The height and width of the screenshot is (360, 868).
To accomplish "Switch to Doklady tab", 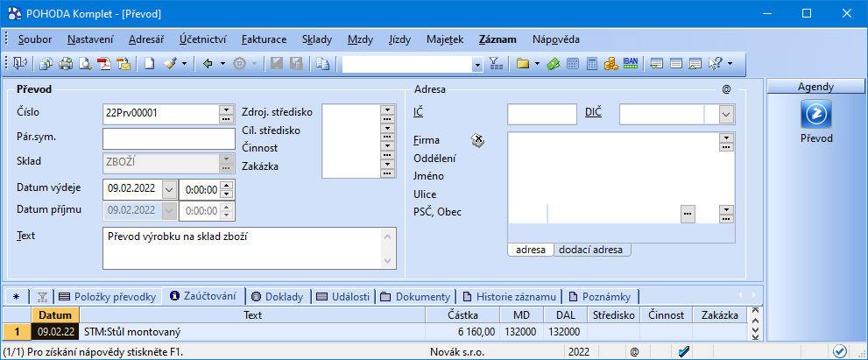I will click(278, 297).
